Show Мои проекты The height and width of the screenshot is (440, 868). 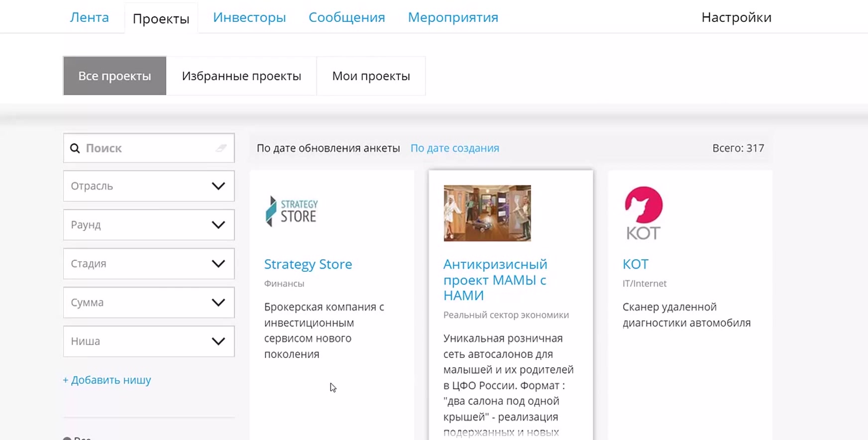pos(371,76)
